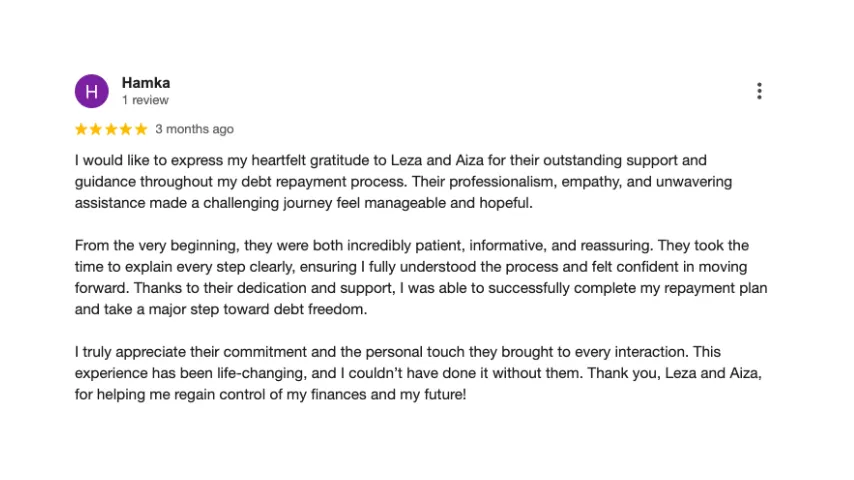The image size is (854, 480).
Task: Click paragraph starting "From the very beginning"
Action: click(x=421, y=277)
